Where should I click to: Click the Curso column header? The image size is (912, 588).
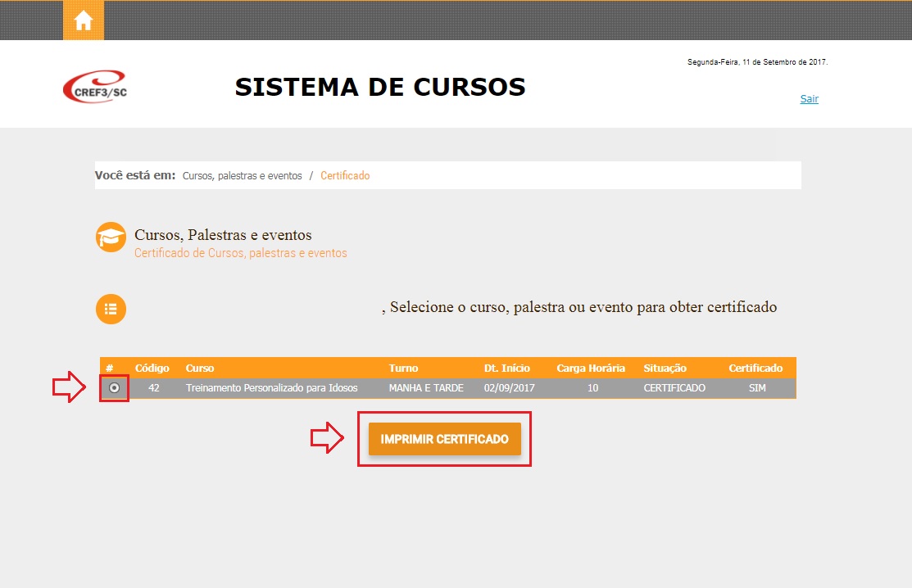point(200,369)
